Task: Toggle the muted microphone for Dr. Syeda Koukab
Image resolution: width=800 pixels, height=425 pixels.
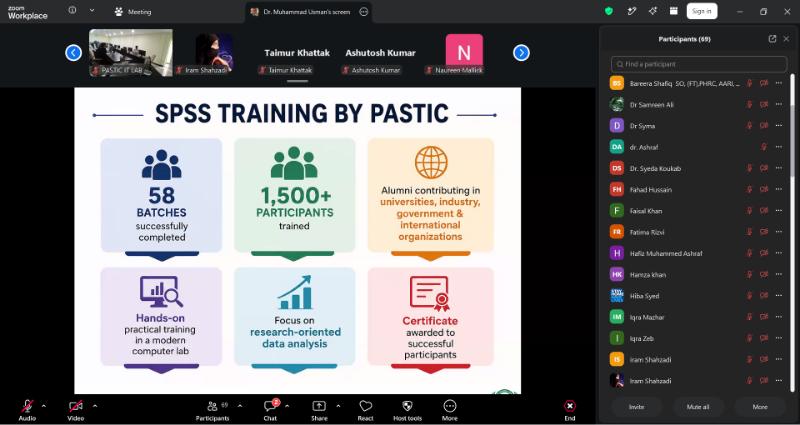Action: [x=749, y=168]
